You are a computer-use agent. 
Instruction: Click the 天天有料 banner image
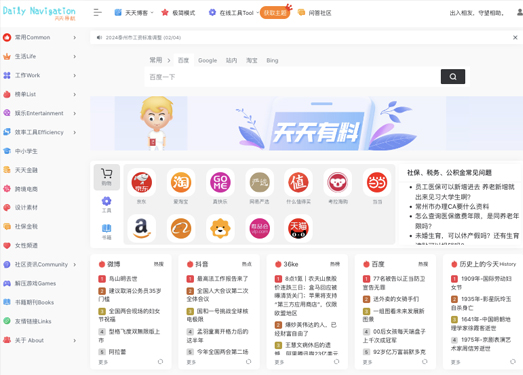(x=307, y=123)
